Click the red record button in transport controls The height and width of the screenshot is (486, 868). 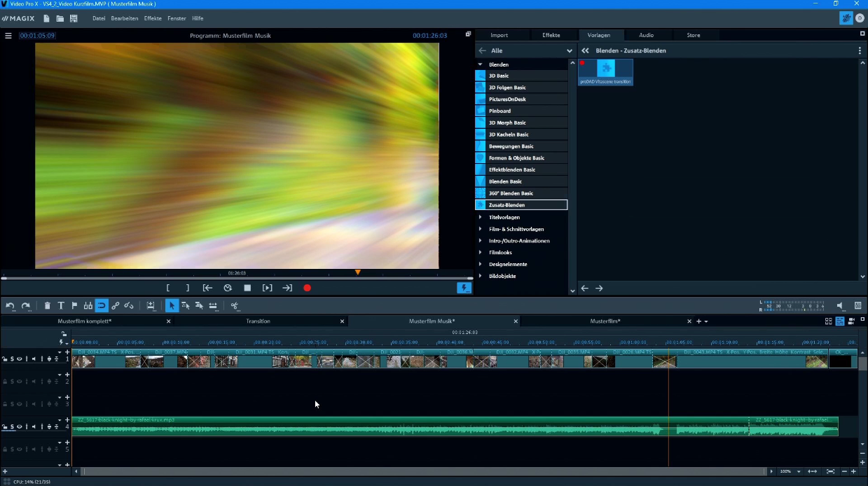[x=307, y=287]
